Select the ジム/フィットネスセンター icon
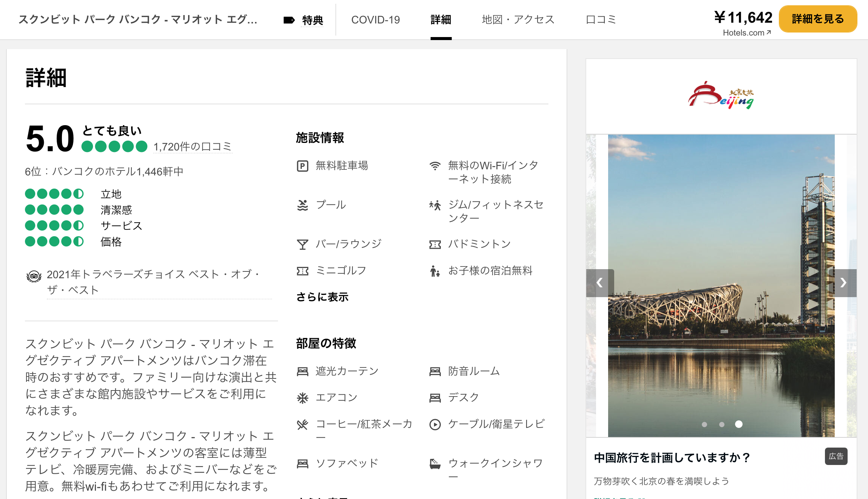Screen dimensions: 868x499 point(435,205)
